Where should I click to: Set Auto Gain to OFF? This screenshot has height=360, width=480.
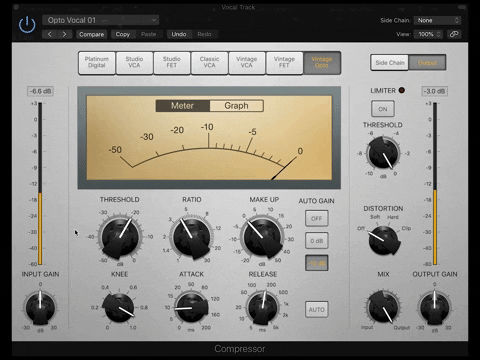click(x=317, y=218)
